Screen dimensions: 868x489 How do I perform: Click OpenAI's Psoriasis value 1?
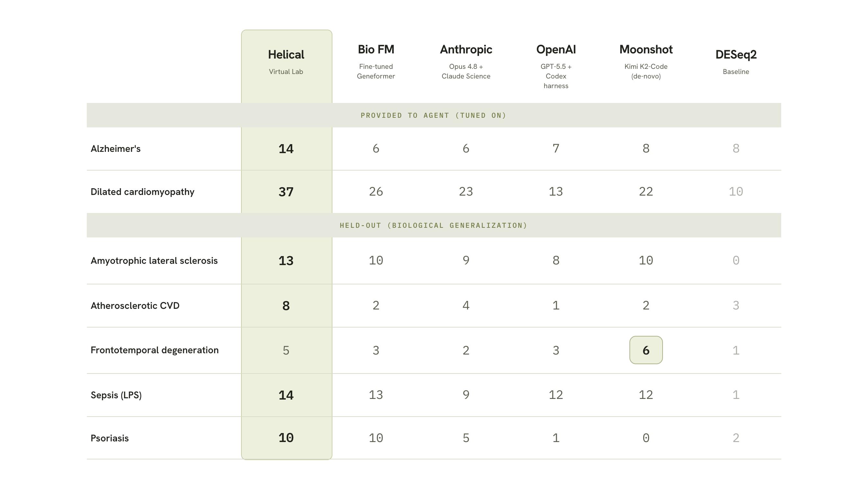click(556, 438)
